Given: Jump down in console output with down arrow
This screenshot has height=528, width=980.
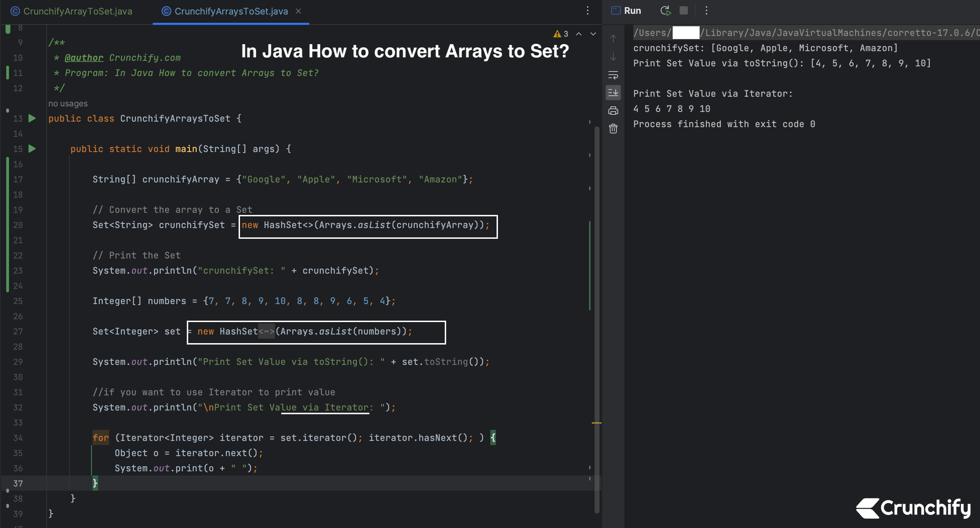Looking at the screenshot, I should 613,57.
